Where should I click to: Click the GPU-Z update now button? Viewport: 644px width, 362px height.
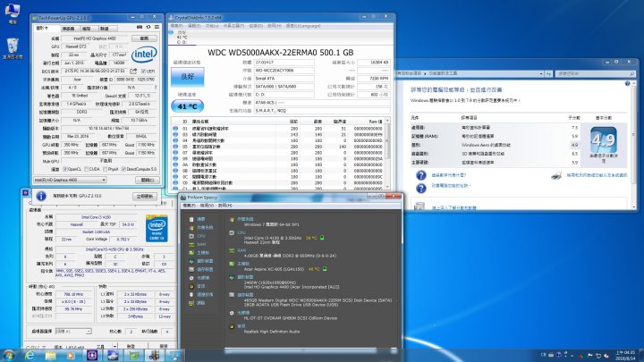(144, 197)
